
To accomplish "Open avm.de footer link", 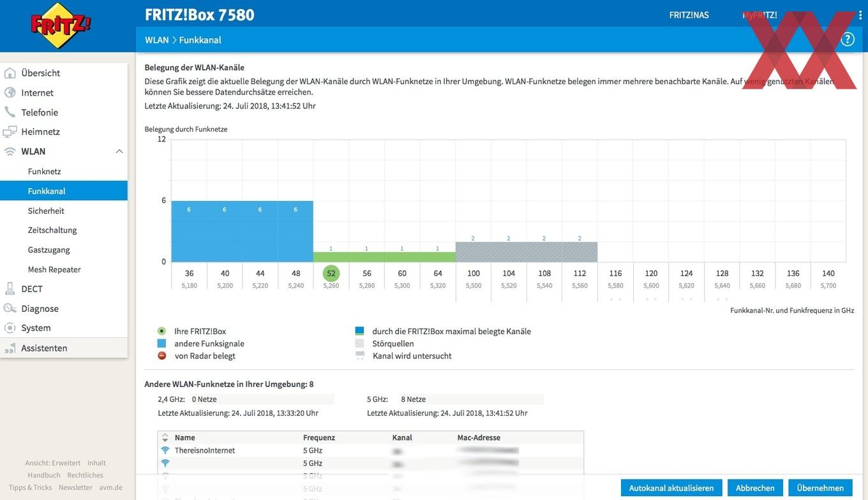I will [x=110, y=487].
